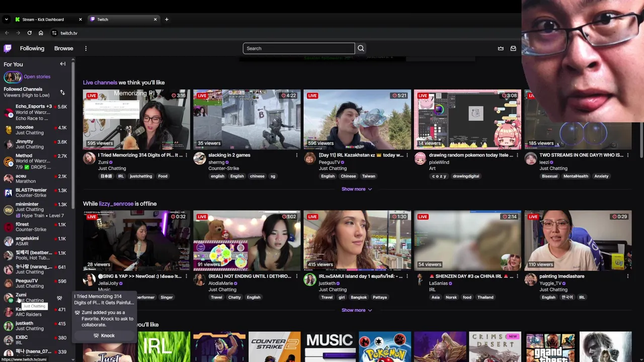The height and width of the screenshot is (362, 644).
Task: Click the Open stories link
Action: click(37, 76)
